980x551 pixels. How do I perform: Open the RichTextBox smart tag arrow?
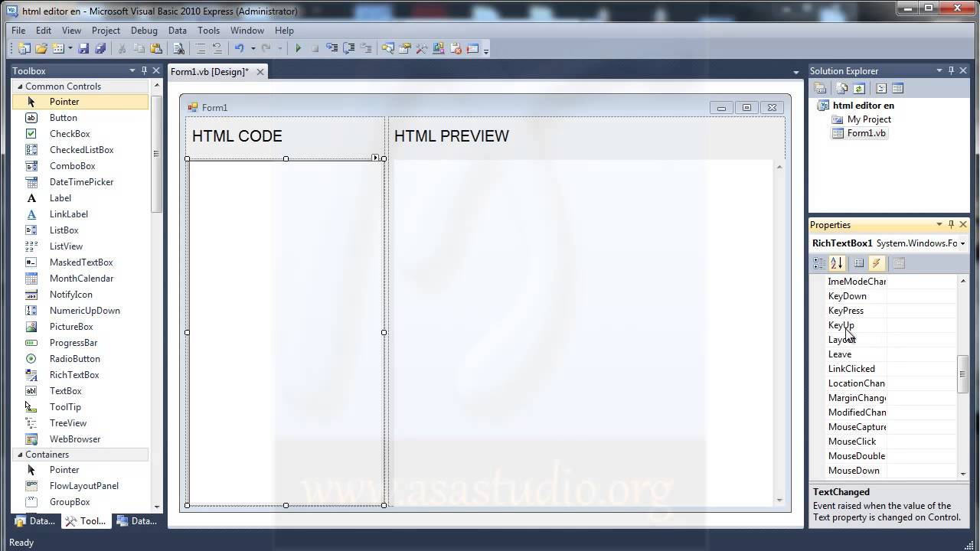(375, 158)
